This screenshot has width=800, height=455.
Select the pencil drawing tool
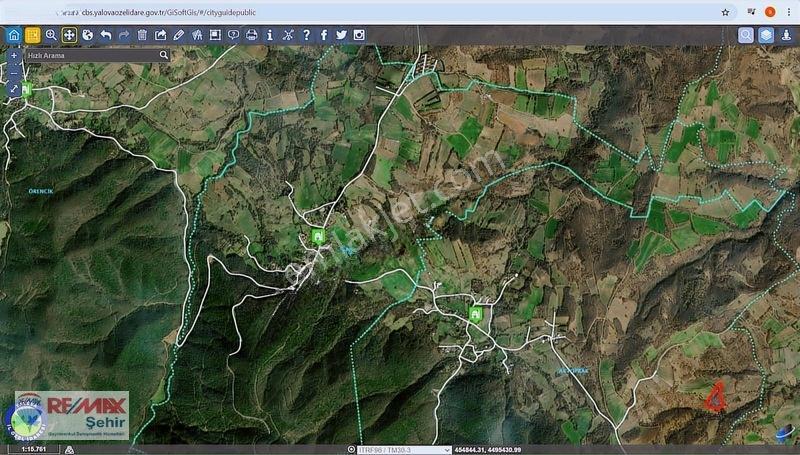click(x=179, y=35)
